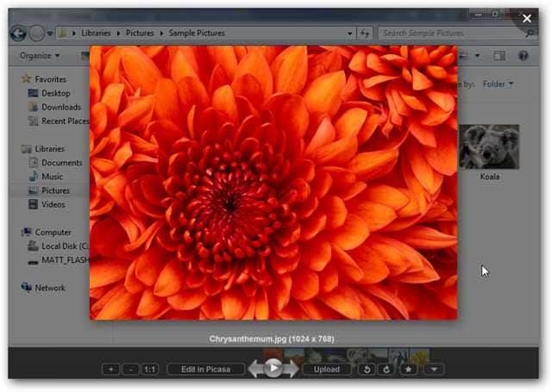
Task: Toggle star rating on photo
Action: point(410,369)
